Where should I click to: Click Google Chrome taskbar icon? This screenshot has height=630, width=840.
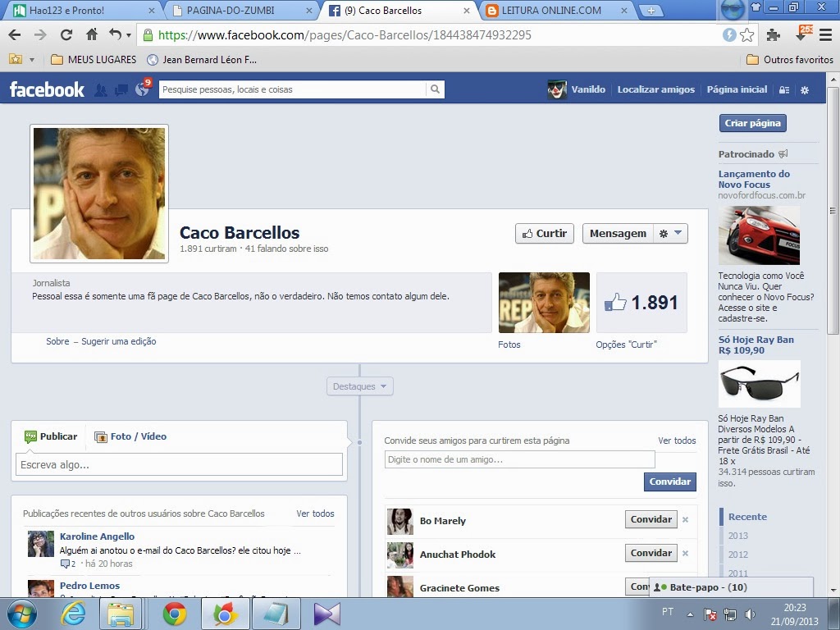pos(175,614)
